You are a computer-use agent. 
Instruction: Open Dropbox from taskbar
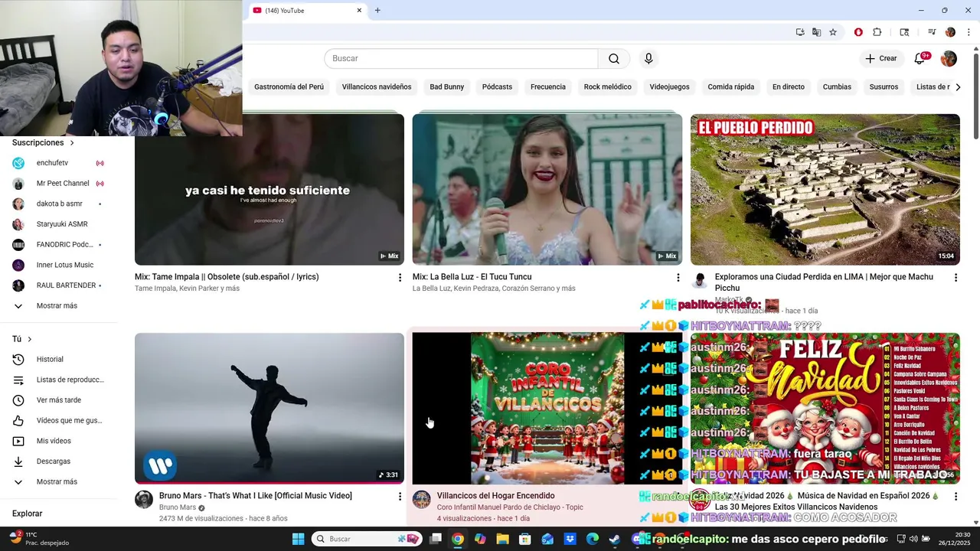point(570,539)
